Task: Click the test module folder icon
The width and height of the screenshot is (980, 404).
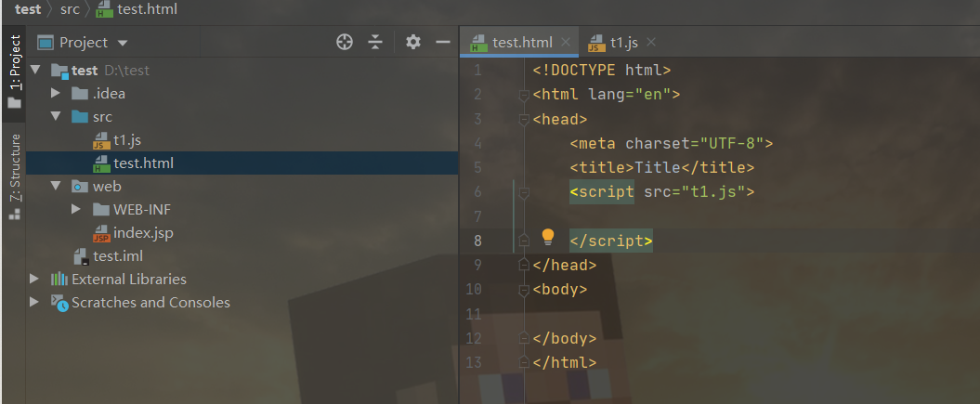Action: click(60, 70)
